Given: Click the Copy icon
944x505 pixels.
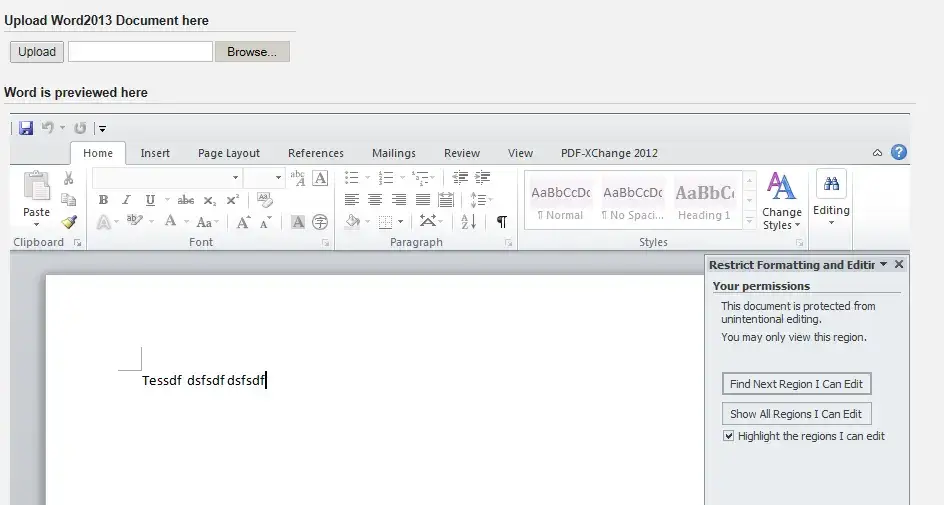Looking at the screenshot, I should click(69, 200).
